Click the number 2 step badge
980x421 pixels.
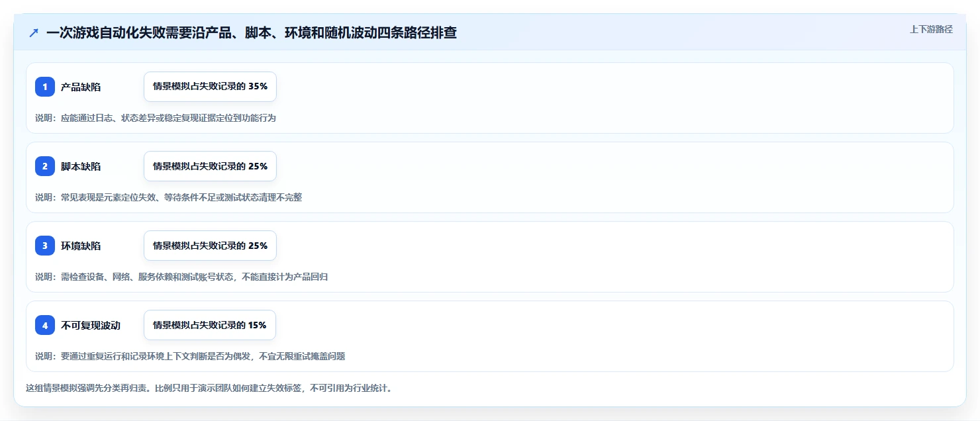45,166
